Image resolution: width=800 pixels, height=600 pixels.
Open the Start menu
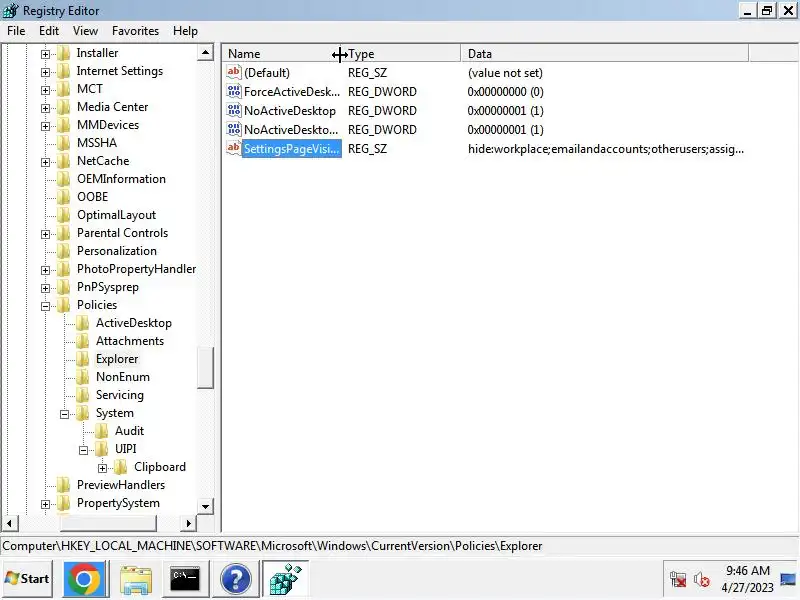(x=27, y=579)
